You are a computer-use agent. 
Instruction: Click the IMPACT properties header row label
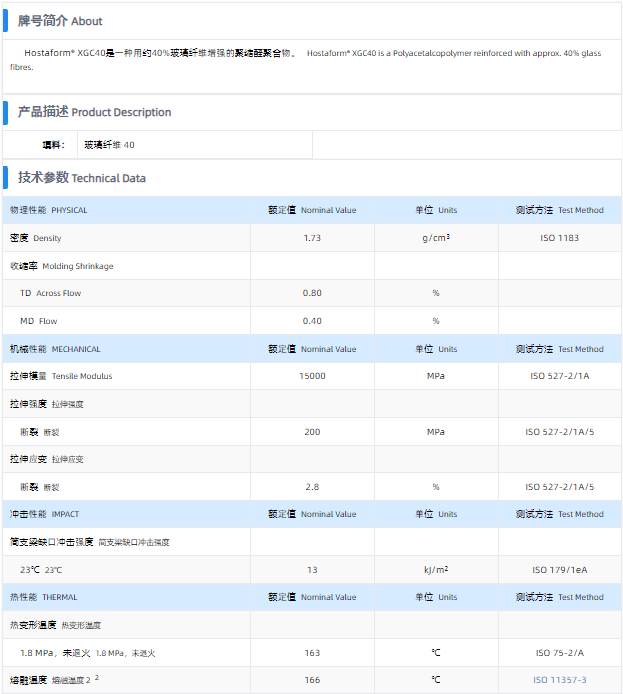(44, 514)
